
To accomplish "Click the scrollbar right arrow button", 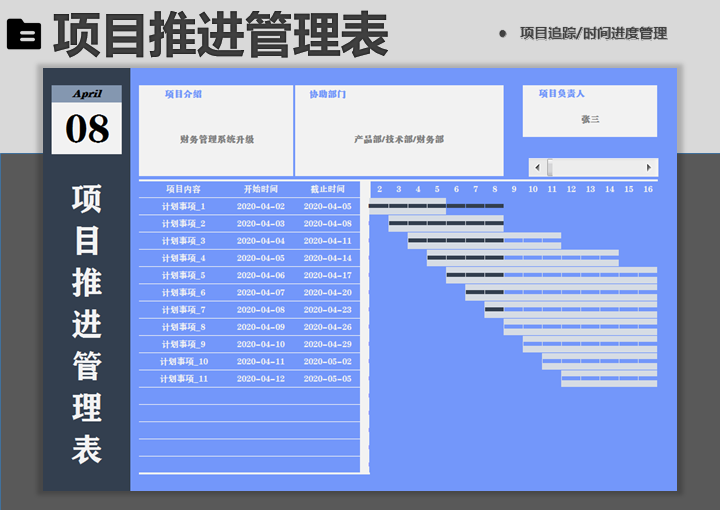I will coord(649,167).
